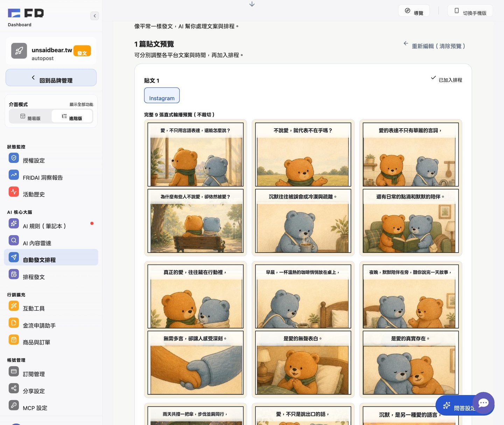
Task: Click the 導覽 button
Action: (x=414, y=11)
